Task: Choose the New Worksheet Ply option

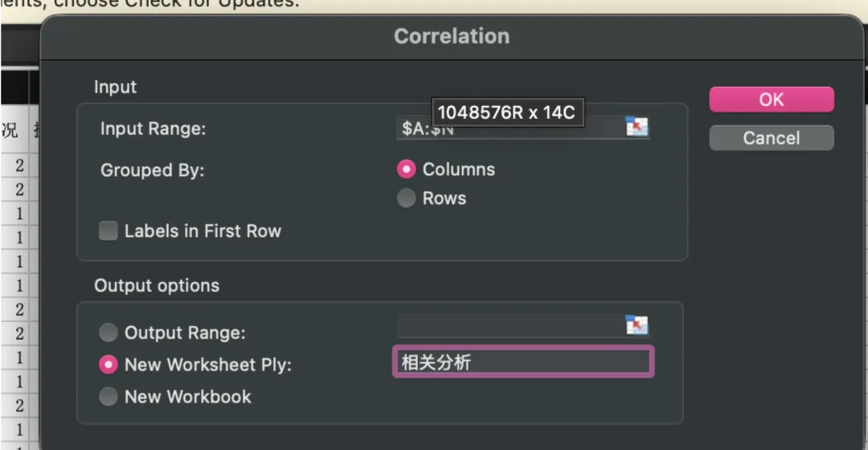Action: 108,365
